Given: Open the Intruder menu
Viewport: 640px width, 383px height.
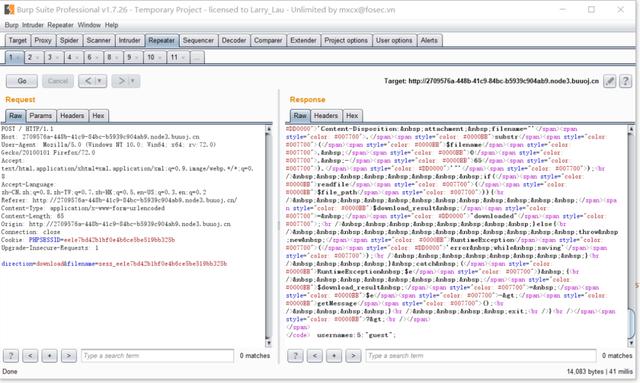Looking at the screenshot, I should click(33, 25).
